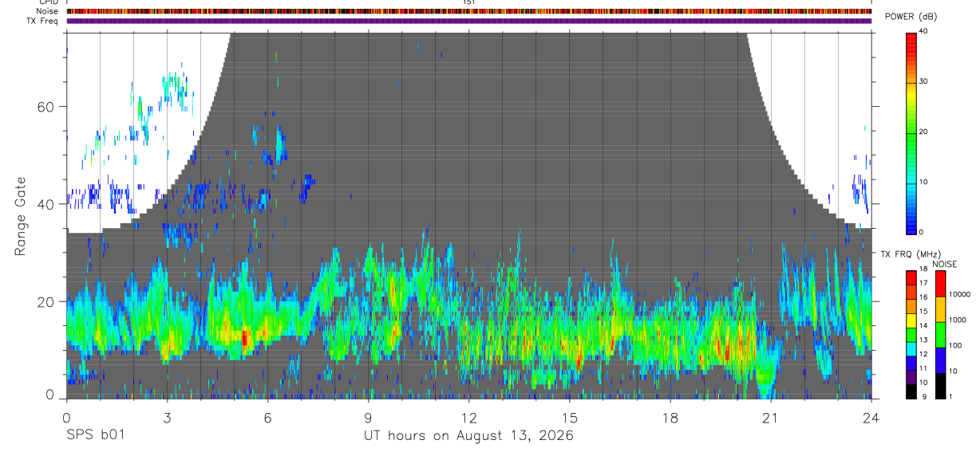Click the Range Gate axis label
The image size is (980, 452).
[x=20, y=217]
